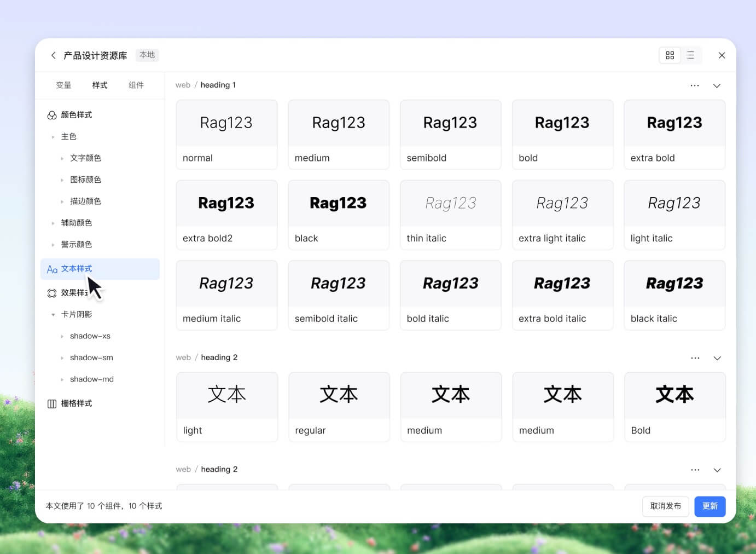Open the 变量 tab
This screenshot has height=554, width=756.
[63, 85]
